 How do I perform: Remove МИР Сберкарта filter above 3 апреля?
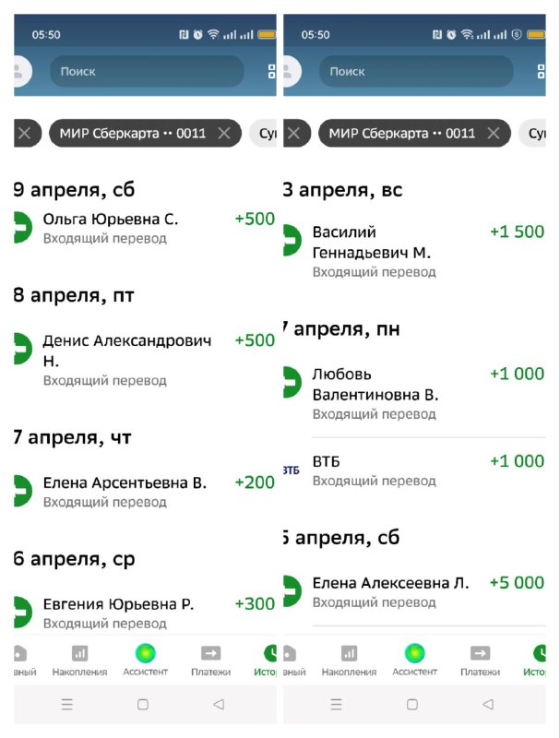coord(494,133)
